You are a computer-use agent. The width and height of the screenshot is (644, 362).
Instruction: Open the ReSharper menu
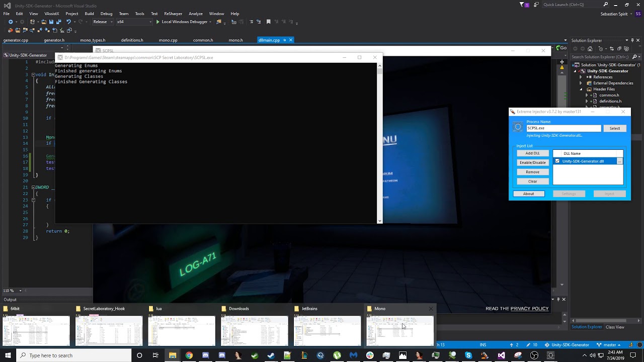click(x=173, y=14)
